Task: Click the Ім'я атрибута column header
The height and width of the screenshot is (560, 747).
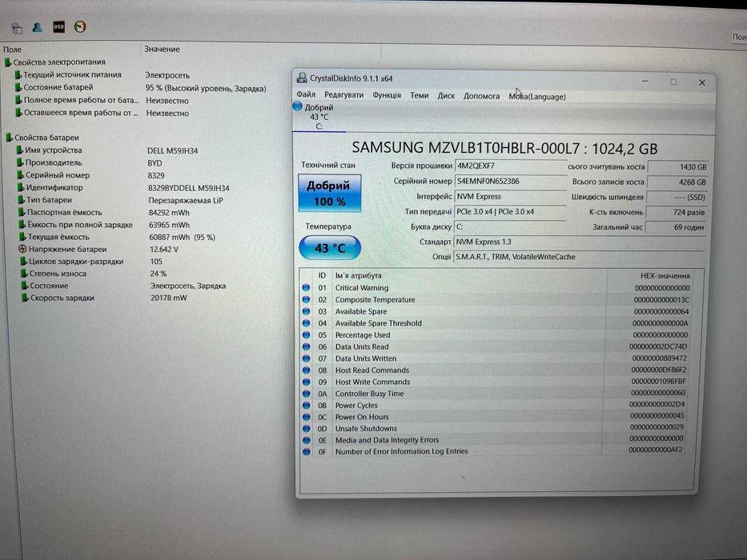Action: point(358,275)
